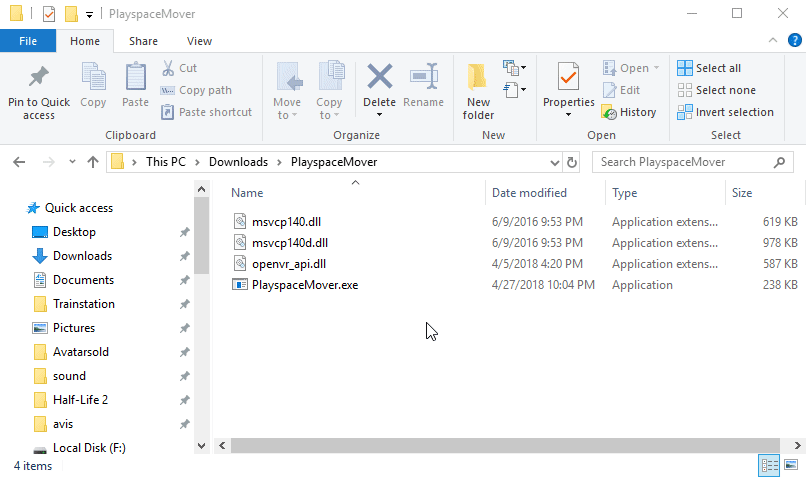Click Downloads breadcrumb in address bar
The width and height of the screenshot is (806, 477).
coord(238,162)
